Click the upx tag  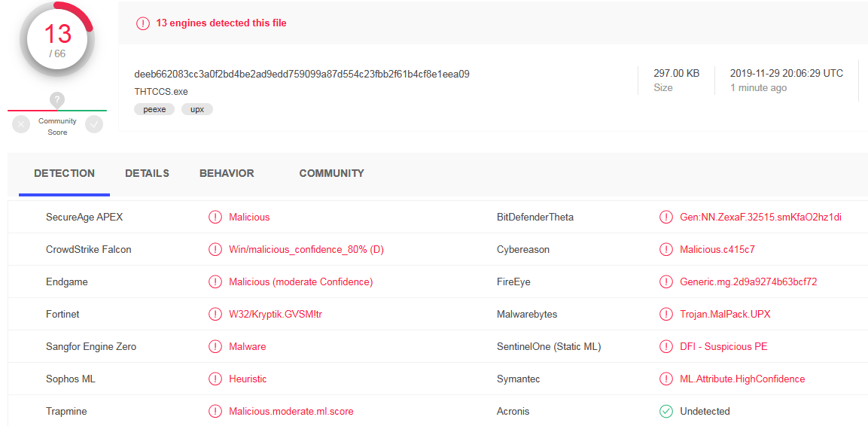click(197, 109)
